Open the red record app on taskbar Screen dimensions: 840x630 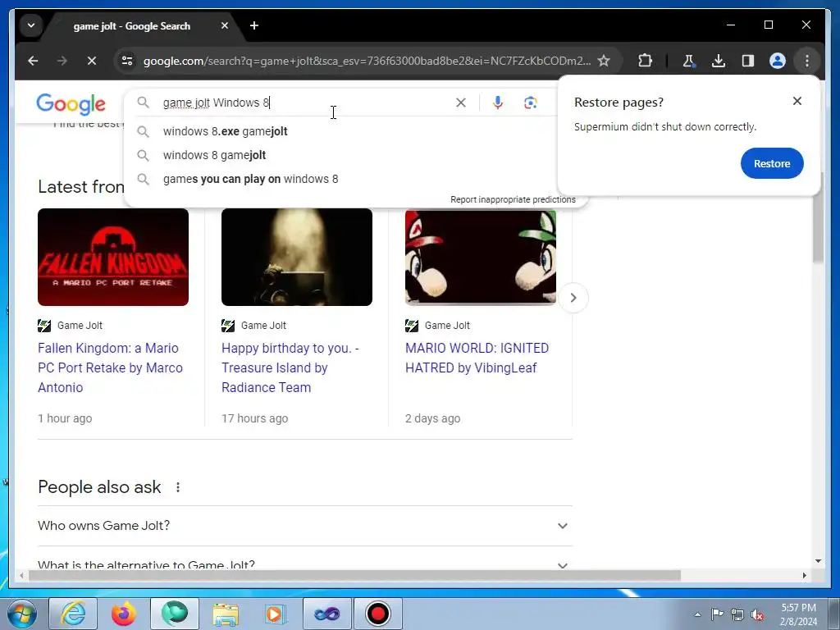click(378, 614)
